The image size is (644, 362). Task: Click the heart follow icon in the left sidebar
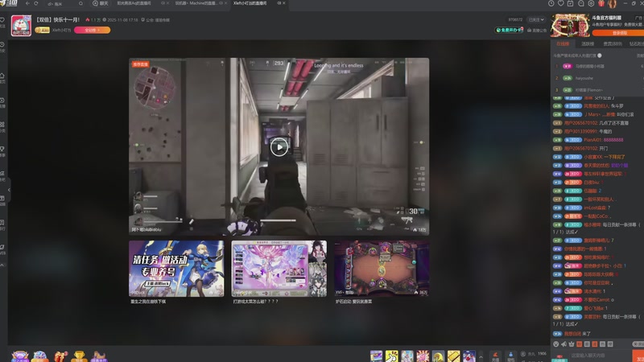(x=2, y=19)
